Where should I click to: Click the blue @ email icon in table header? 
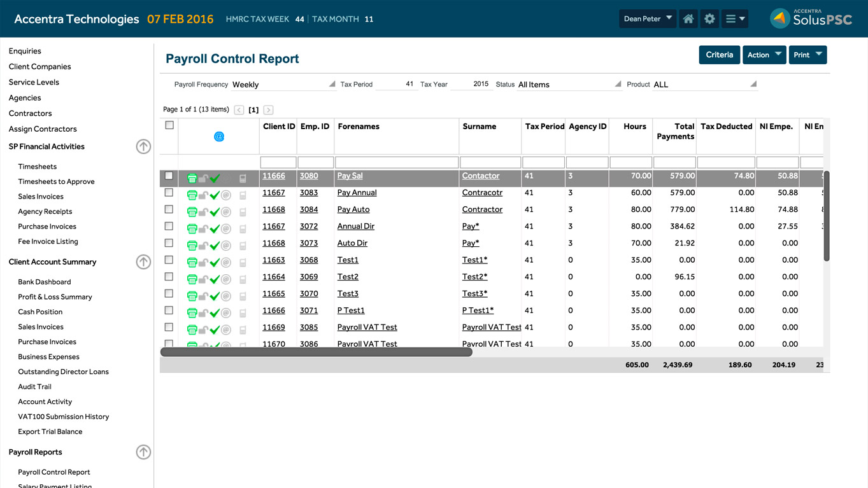point(219,137)
